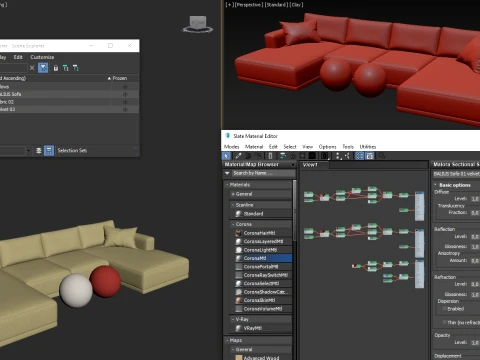Click Select by Material icon in Slate toolbar
The height and width of the screenshot is (360, 480).
coord(381,156)
